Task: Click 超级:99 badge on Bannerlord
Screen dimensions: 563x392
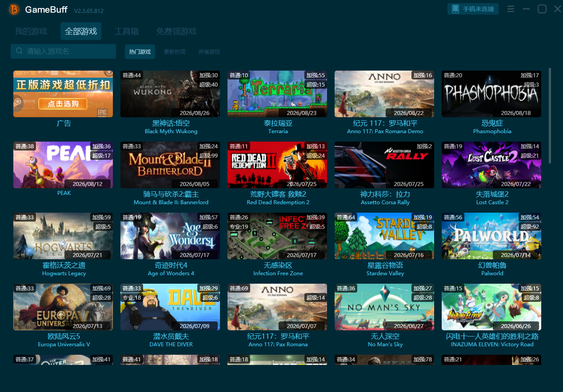Action: coord(208,155)
